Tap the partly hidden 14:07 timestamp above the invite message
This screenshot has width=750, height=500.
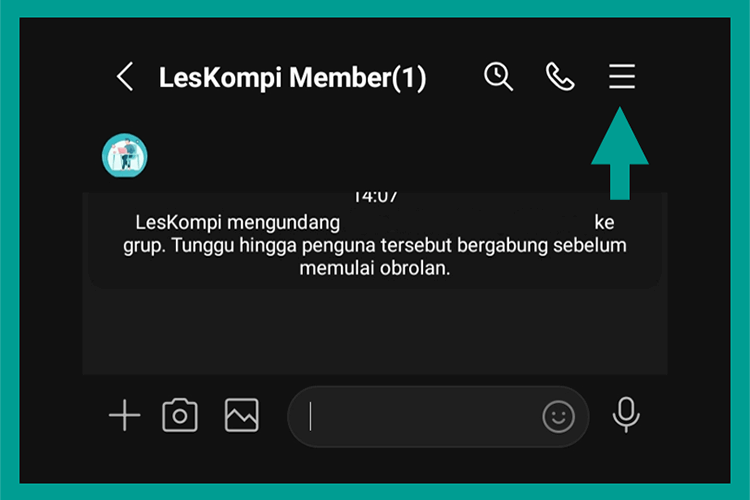pyautogui.click(x=375, y=197)
